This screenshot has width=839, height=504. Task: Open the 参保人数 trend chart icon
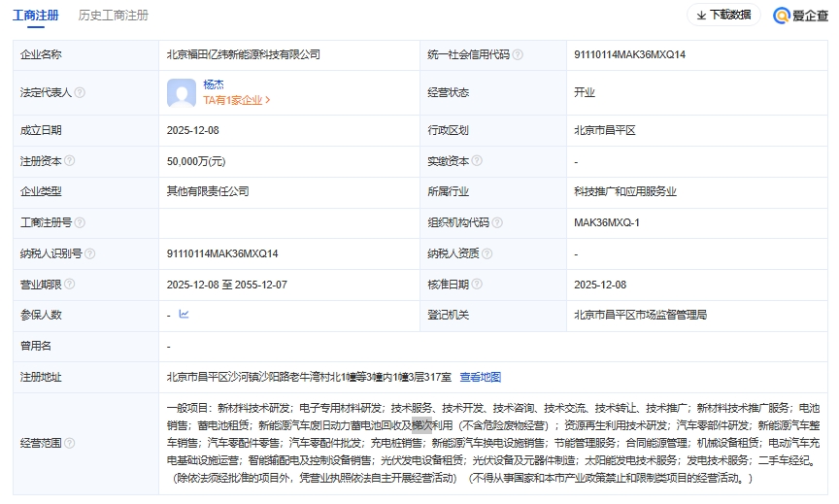[x=184, y=315]
